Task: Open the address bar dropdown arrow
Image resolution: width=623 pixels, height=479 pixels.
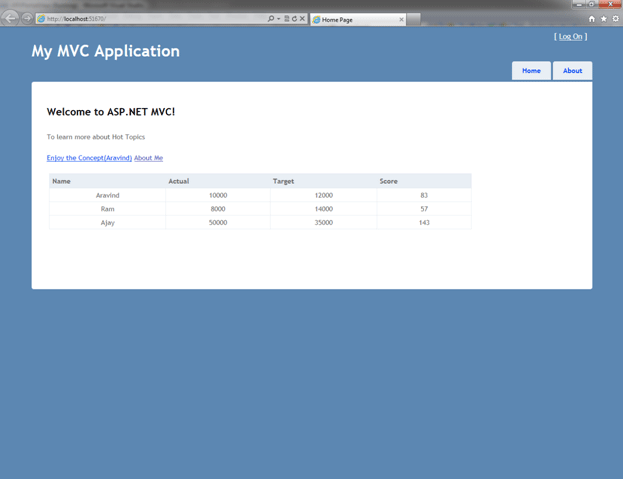Action: click(x=279, y=19)
